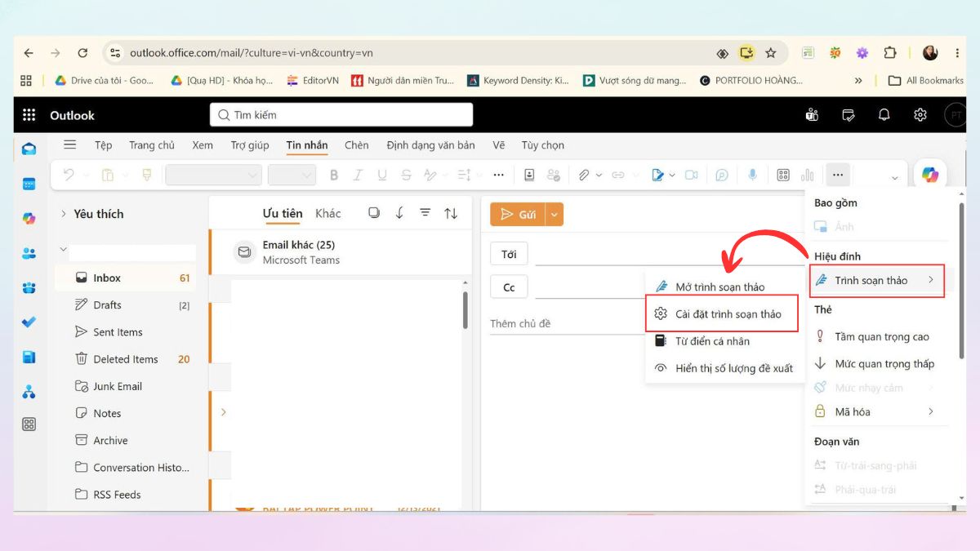Viewport: 980px width, 551px height.
Task: Expand the Yêu thích favorites section
Action: (63, 214)
